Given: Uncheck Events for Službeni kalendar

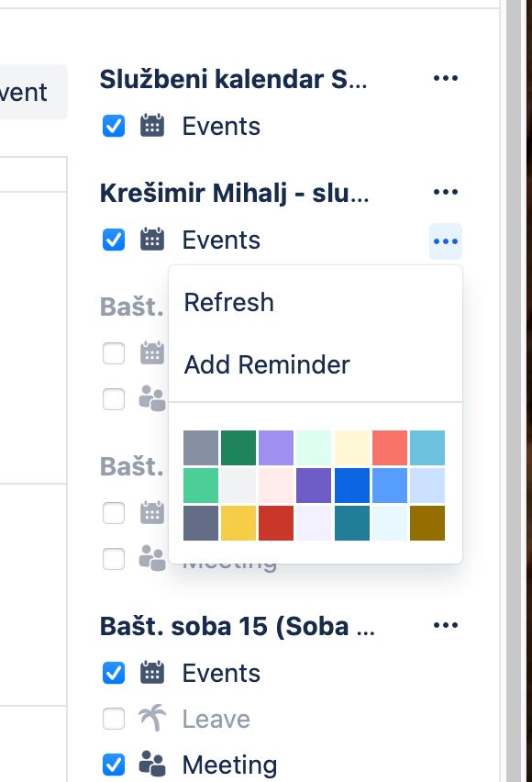Looking at the screenshot, I should [x=113, y=126].
